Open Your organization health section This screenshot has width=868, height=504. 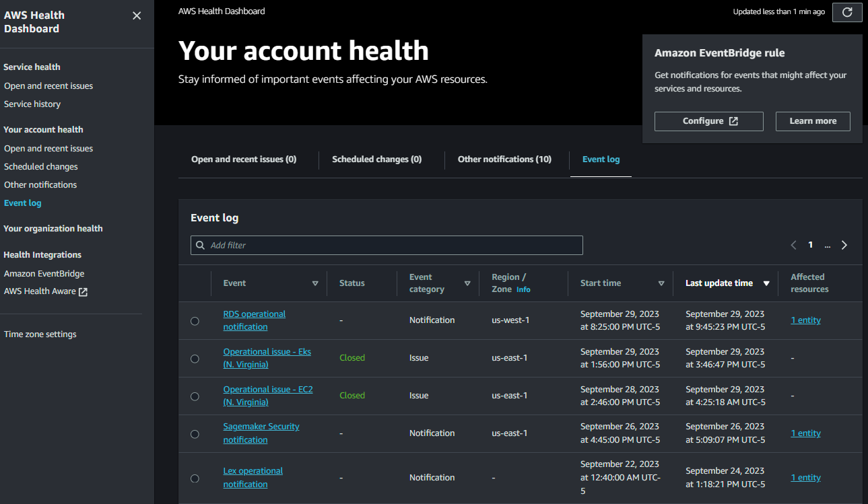click(x=53, y=229)
